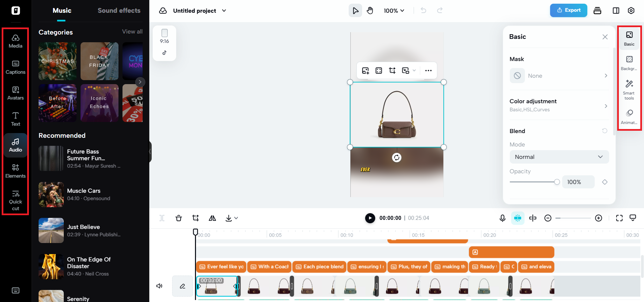Select the Audio sidebar tab
The width and height of the screenshot is (644, 302).
[x=15, y=145]
